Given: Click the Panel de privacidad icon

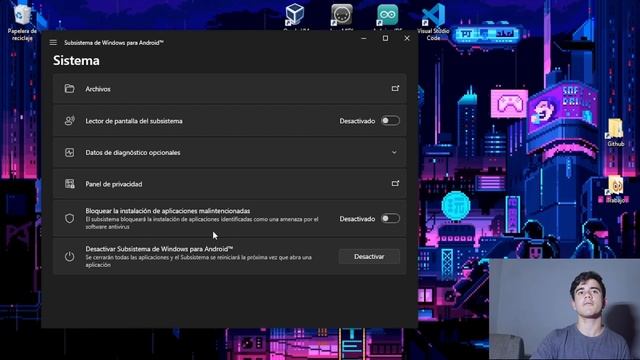Looking at the screenshot, I should [x=69, y=184].
